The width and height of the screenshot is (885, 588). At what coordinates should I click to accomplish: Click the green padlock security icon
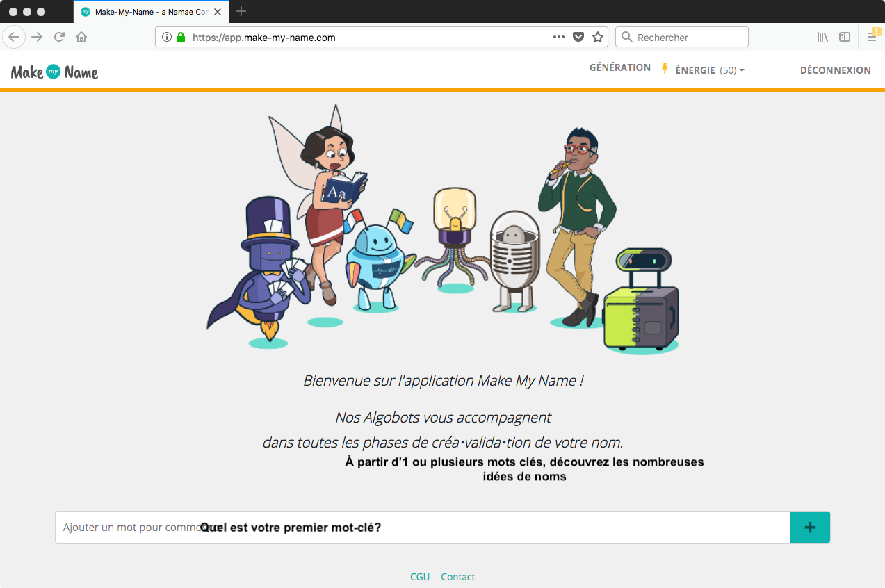click(x=181, y=37)
